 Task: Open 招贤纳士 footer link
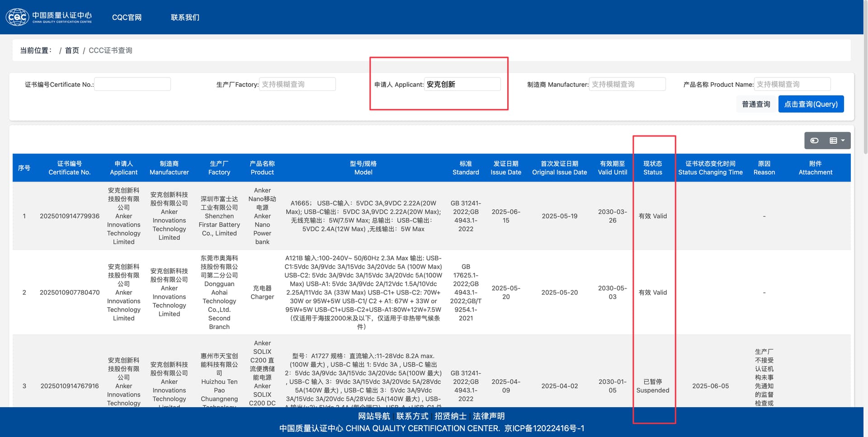pos(451,416)
